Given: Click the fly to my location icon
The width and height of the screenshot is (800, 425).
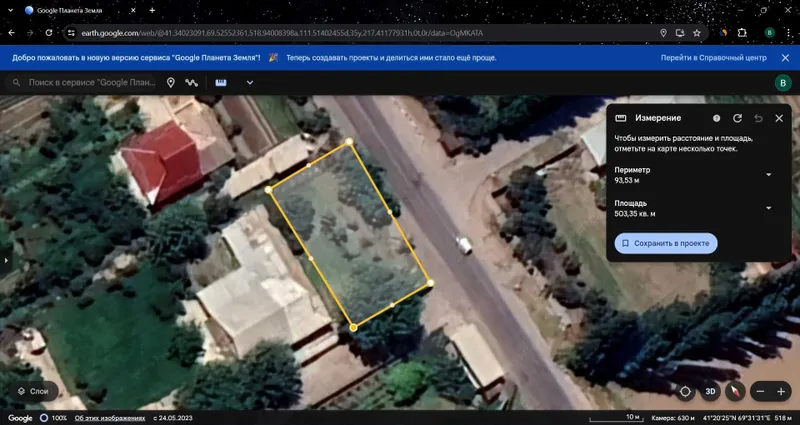Looking at the screenshot, I should [685, 391].
